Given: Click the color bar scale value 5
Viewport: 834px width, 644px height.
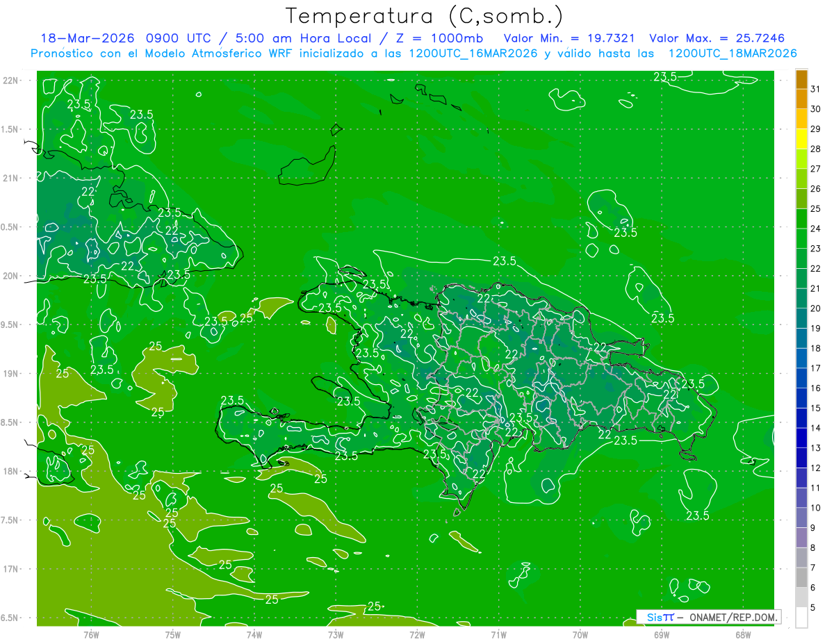Looking at the screenshot, I should pos(813,608).
